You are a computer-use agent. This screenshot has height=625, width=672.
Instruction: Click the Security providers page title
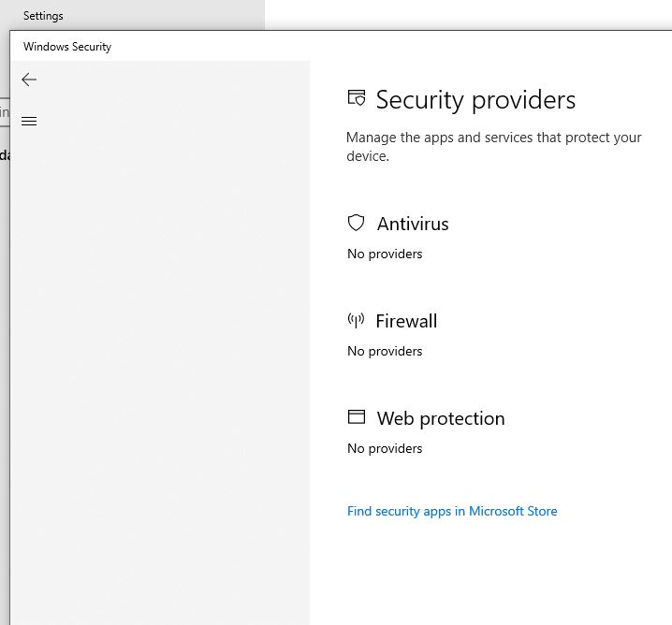475,100
